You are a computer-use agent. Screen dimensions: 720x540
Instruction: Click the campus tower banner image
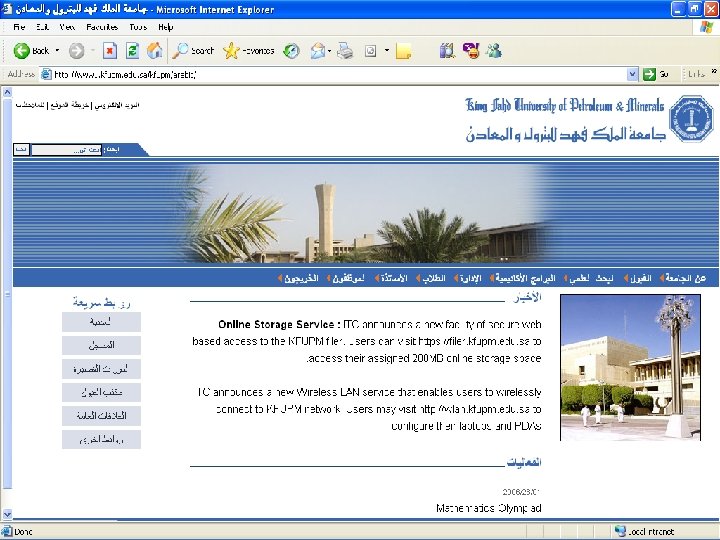click(x=366, y=214)
